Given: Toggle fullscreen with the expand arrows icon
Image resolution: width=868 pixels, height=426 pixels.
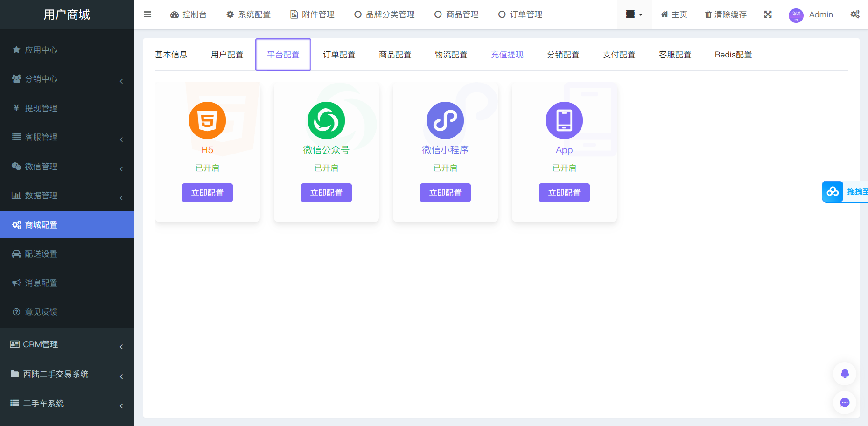Looking at the screenshot, I should point(768,14).
